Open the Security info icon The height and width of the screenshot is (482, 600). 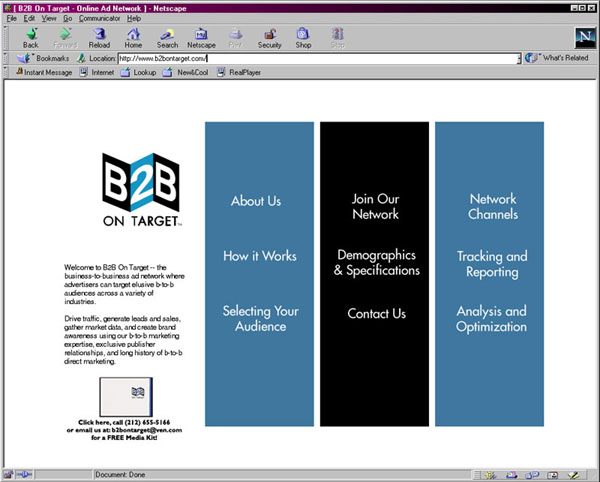coord(269,38)
